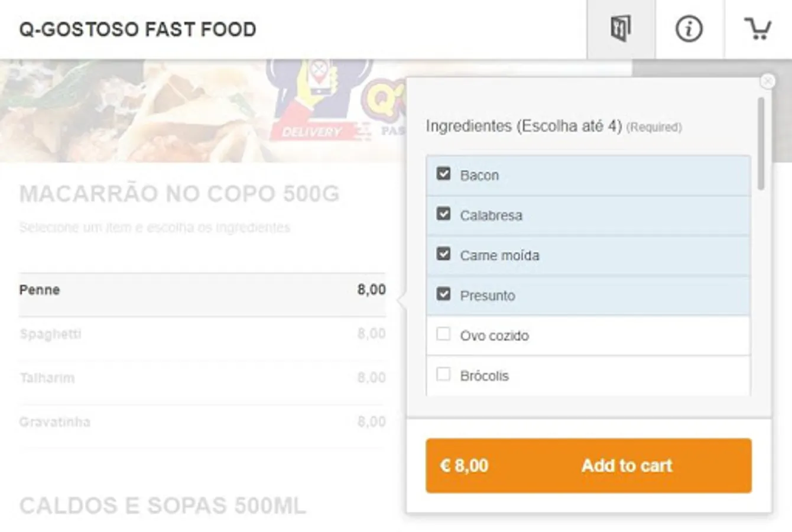Screen dimensions: 792x532
Task: Open the restaurant info icon
Action: click(689, 29)
